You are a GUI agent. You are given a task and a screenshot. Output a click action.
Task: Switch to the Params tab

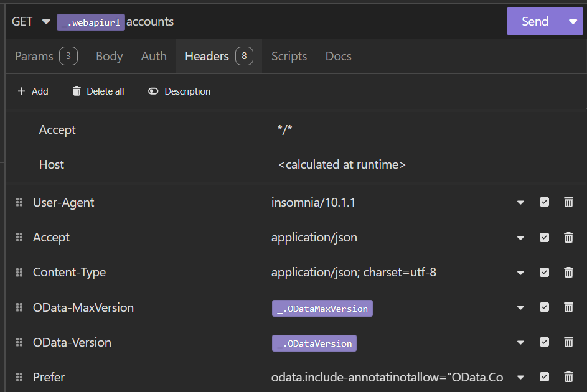pos(46,56)
